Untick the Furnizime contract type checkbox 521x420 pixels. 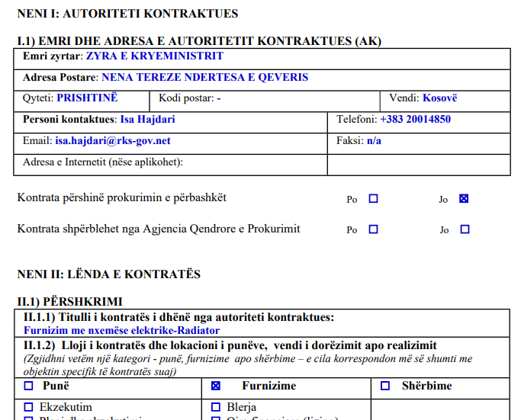pyautogui.click(x=216, y=386)
